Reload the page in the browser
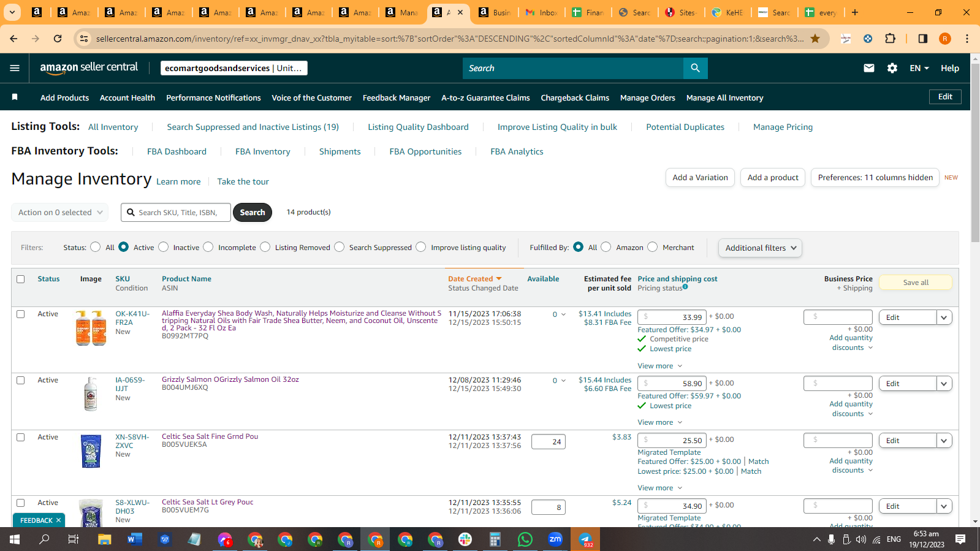This screenshot has height=551, width=980. (58, 39)
